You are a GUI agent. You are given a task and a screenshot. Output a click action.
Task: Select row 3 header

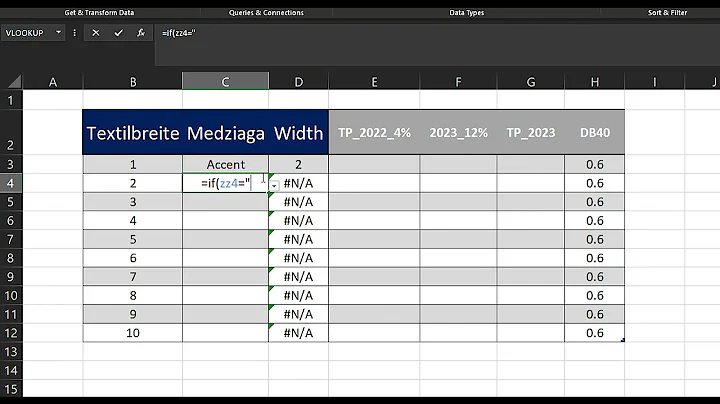11,164
